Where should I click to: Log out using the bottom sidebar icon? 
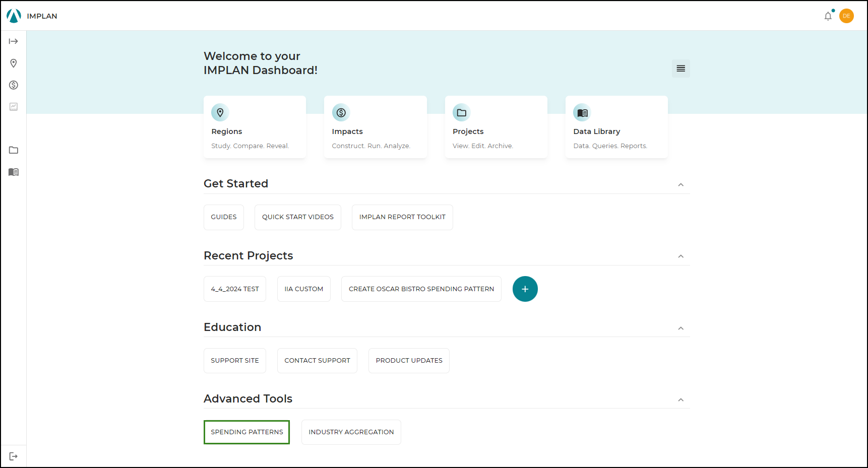point(13,456)
